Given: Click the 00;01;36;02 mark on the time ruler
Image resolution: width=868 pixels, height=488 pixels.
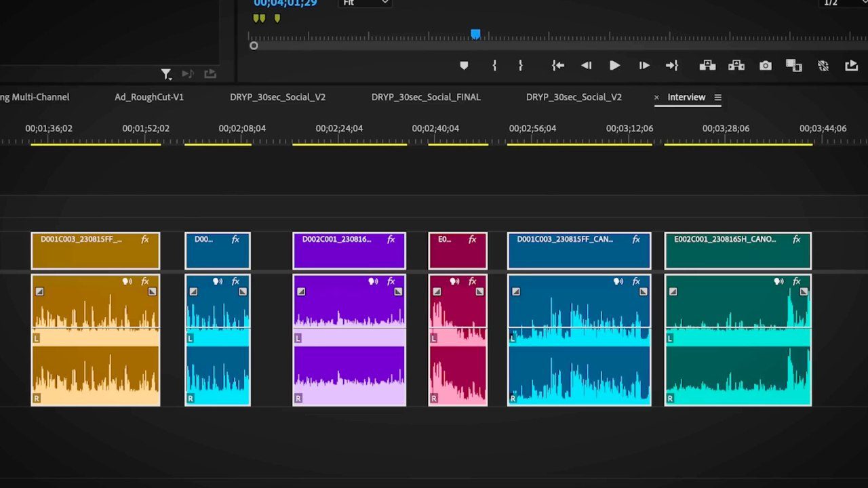Looking at the screenshot, I should click(x=49, y=128).
